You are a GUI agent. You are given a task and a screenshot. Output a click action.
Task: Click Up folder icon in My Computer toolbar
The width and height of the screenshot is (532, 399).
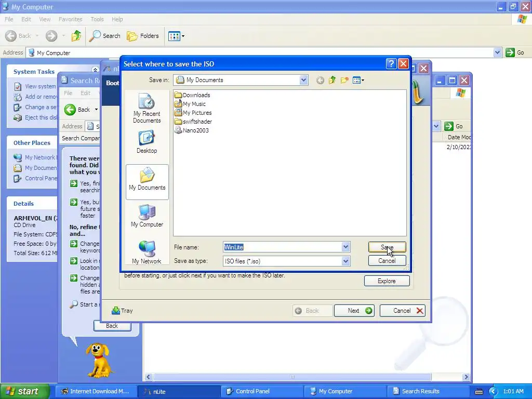click(x=76, y=36)
